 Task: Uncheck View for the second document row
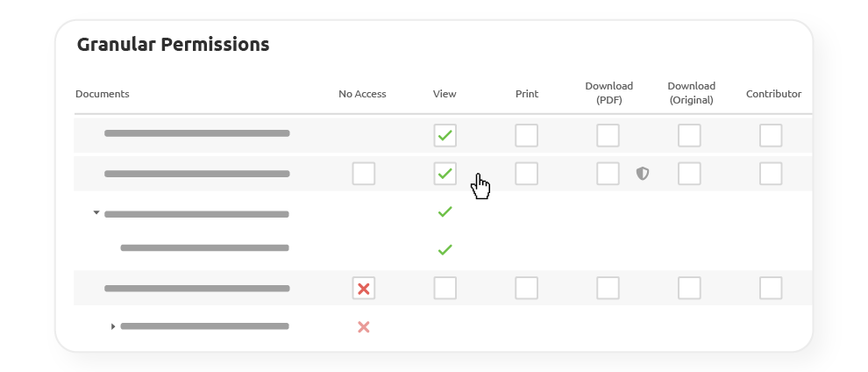(x=445, y=174)
